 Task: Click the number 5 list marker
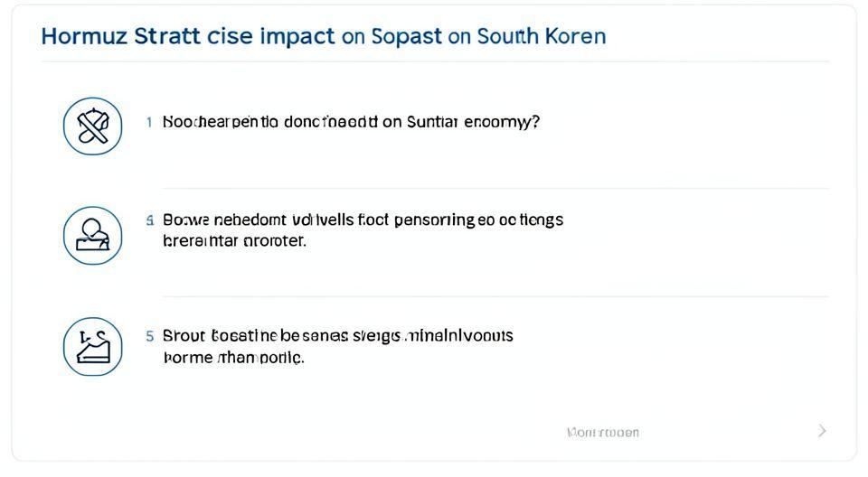149,336
